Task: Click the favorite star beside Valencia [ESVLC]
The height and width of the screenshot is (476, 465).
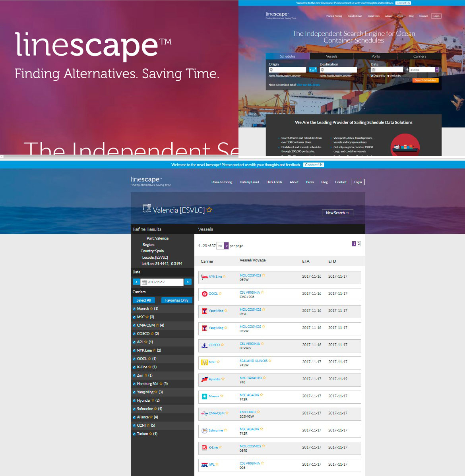Action: coord(209,210)
